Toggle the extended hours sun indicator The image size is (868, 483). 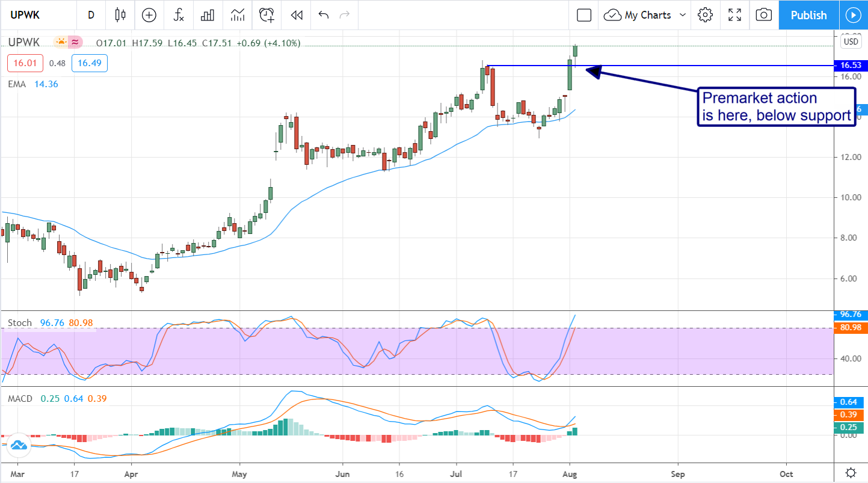(x=61, y=42)
